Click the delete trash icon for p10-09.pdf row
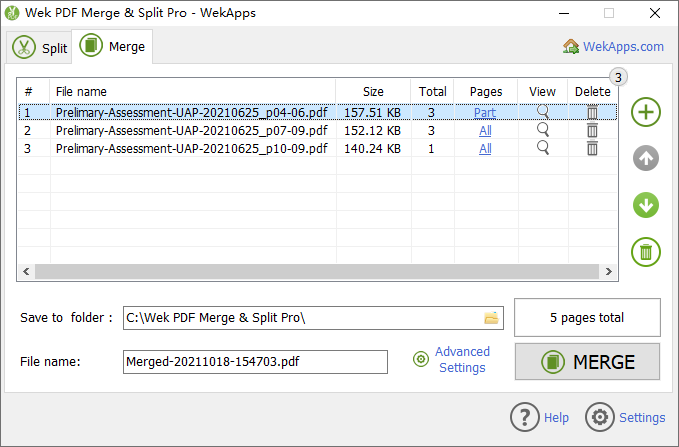Screen dimensions: 679x447 point(592,148)
